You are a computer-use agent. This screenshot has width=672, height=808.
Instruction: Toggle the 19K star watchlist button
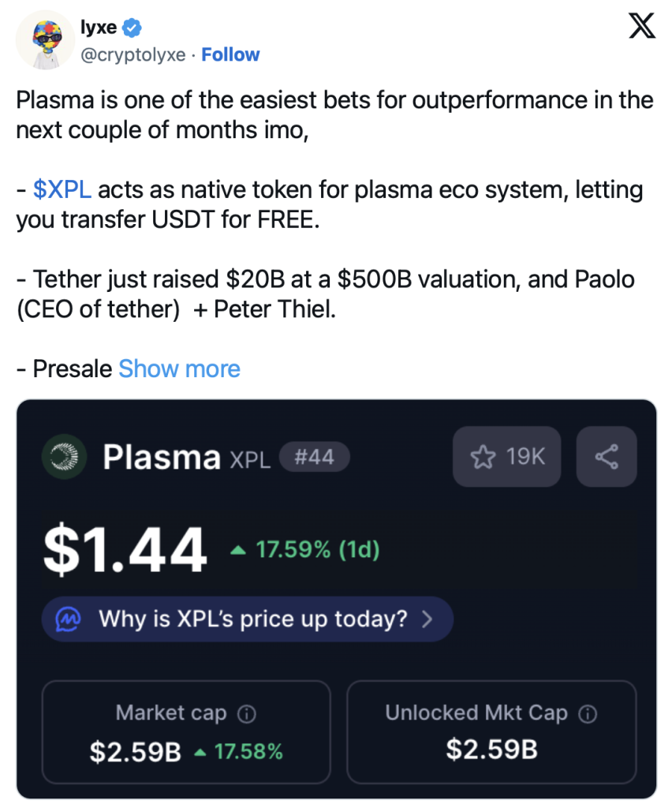(506, 456)
